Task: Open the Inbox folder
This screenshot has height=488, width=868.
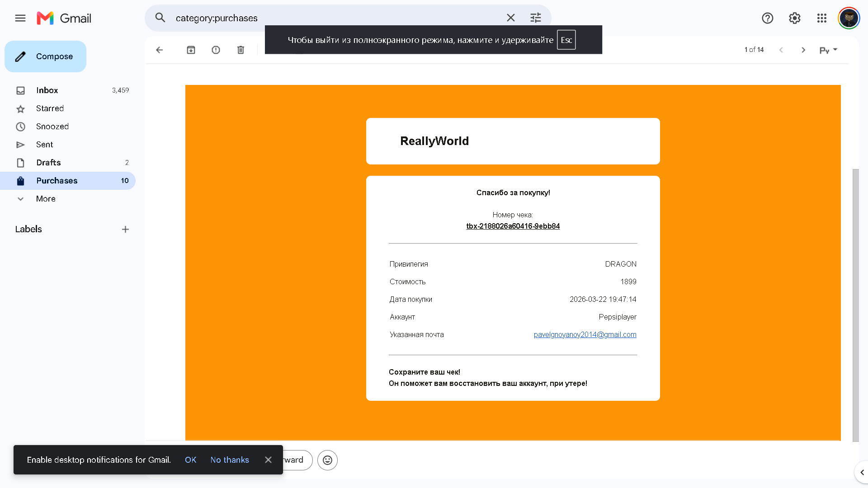Action: pyautogui.click(x=68, y=90)
